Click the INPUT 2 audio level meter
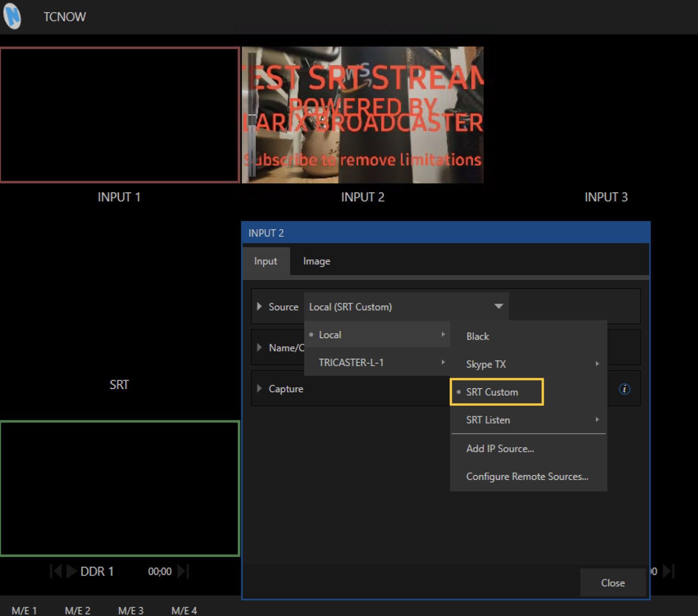698x616 pixels. [252, 115]
